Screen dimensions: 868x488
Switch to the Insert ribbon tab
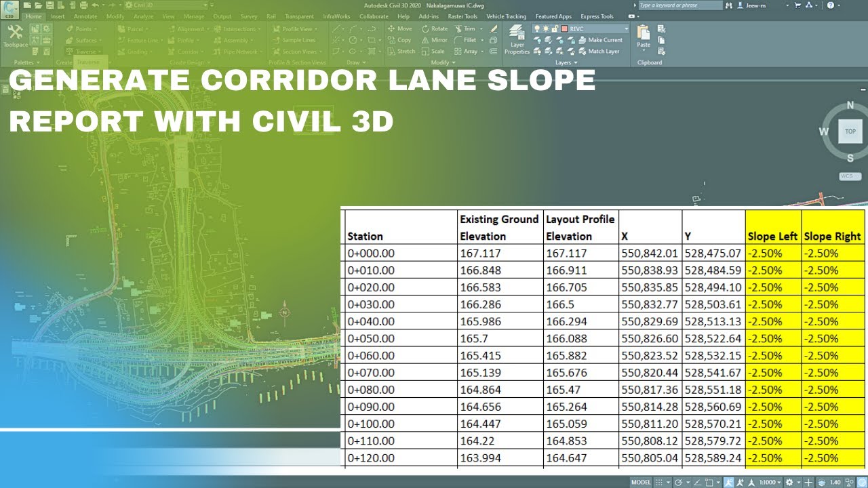click(58, 16)
